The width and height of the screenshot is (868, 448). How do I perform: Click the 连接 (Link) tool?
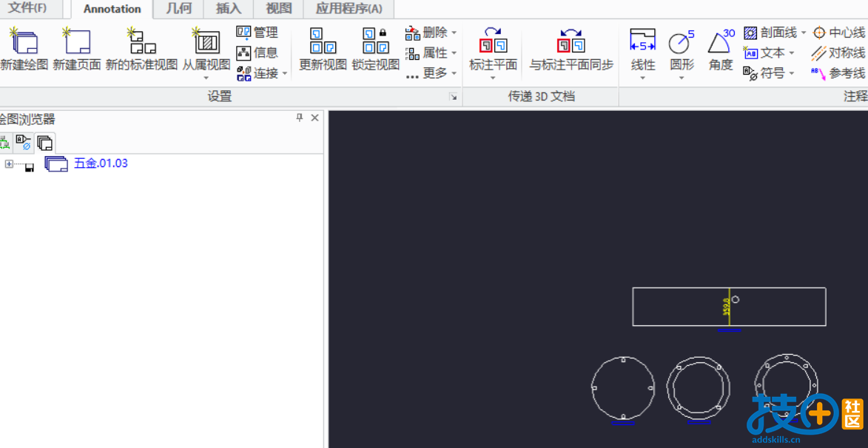coord(258,72)
